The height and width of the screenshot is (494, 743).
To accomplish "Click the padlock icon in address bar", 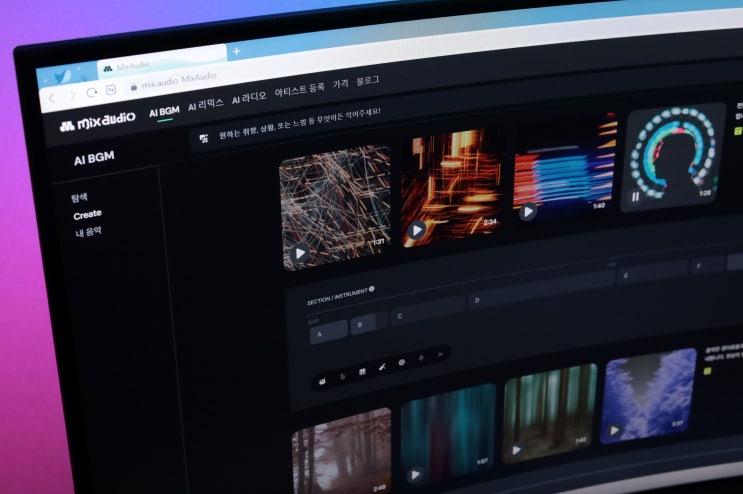I will click(x=134, y=87).
